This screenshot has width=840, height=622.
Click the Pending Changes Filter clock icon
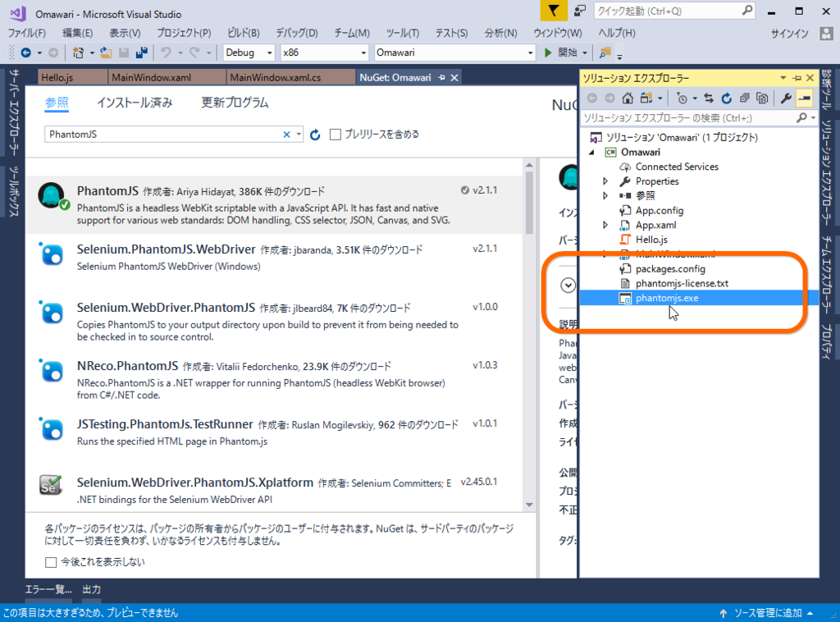682,98
